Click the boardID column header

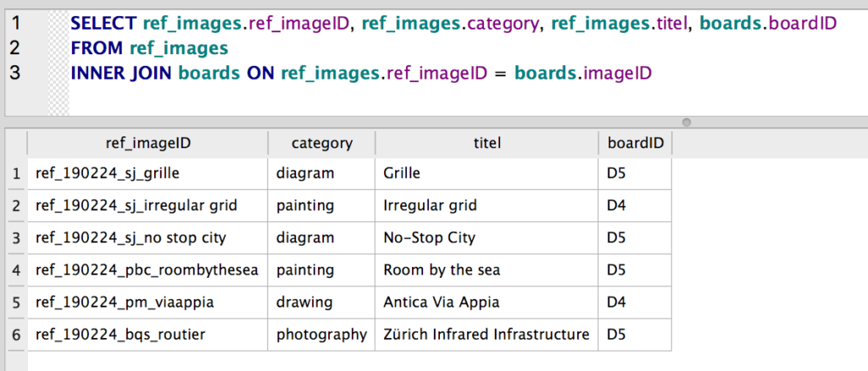pyautogui.click(x=635, y=143)
